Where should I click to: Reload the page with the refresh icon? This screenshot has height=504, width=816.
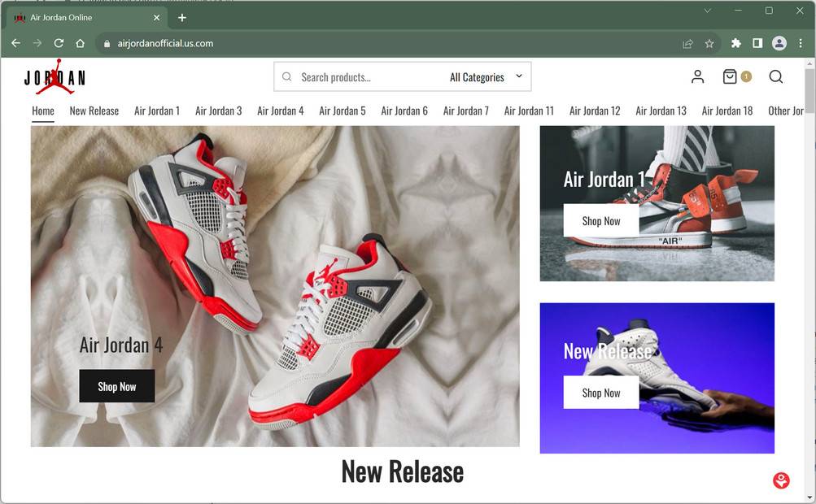tap(59, 43)
